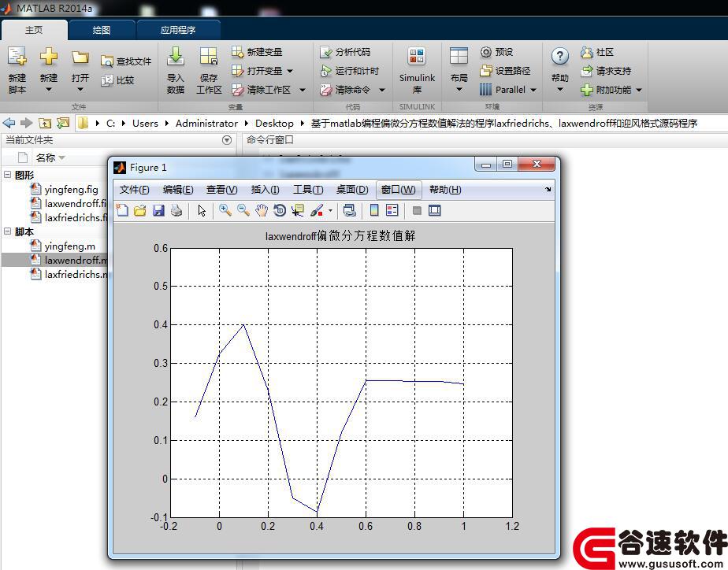728x570 pixels.
Task: Select the brush data tool
Action: 317,210
